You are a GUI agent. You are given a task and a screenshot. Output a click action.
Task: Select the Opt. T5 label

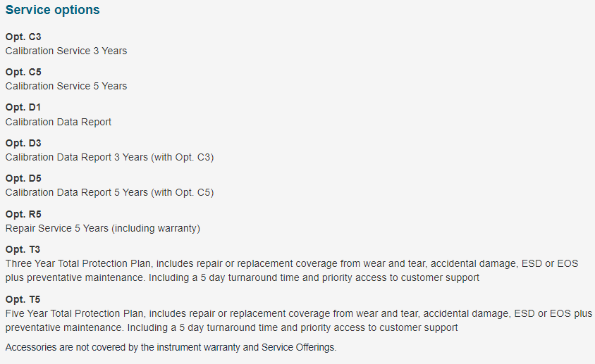23,299
